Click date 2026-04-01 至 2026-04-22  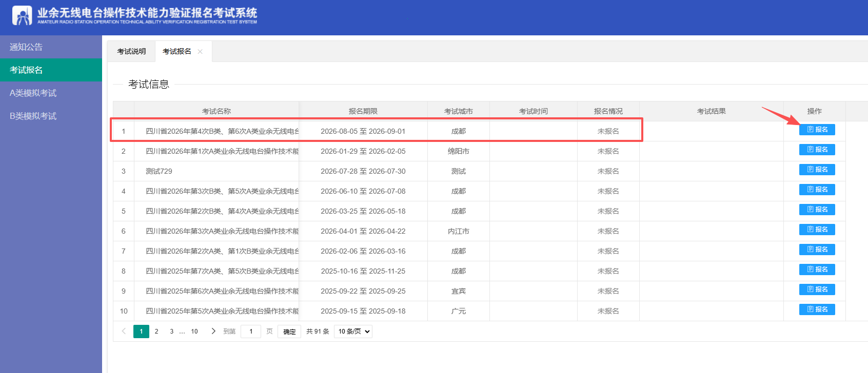coord(363,231)
